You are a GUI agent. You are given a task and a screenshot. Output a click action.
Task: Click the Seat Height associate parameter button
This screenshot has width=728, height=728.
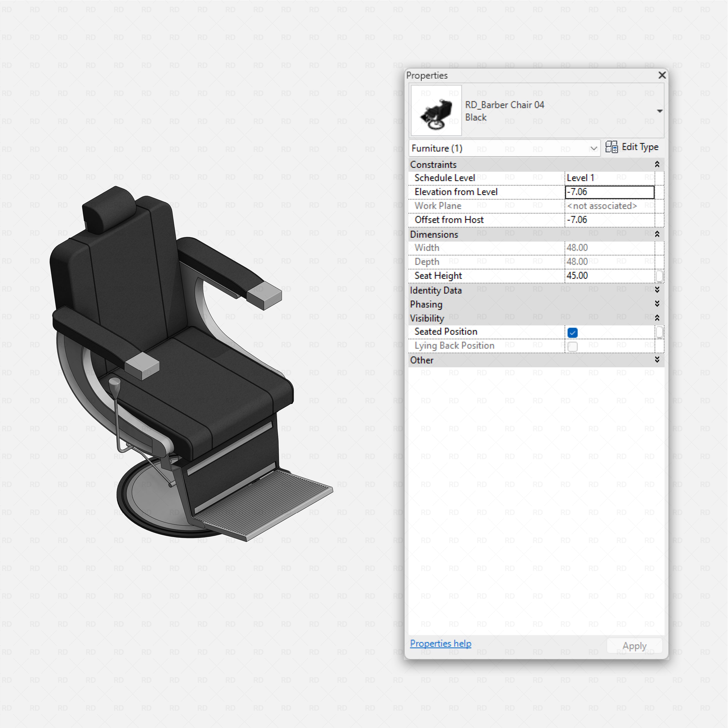[x=660, y=276]
